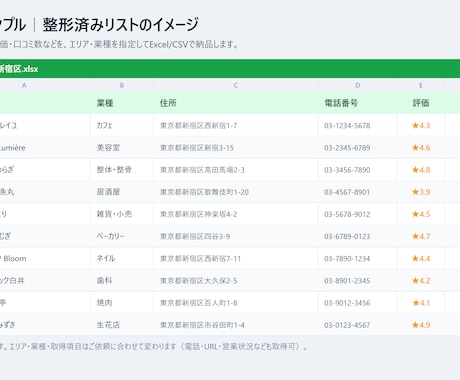Click the ★4.1 rating cell
Image resolution: width=460 pixels, height=380 pixels.
tap(421, 303)
